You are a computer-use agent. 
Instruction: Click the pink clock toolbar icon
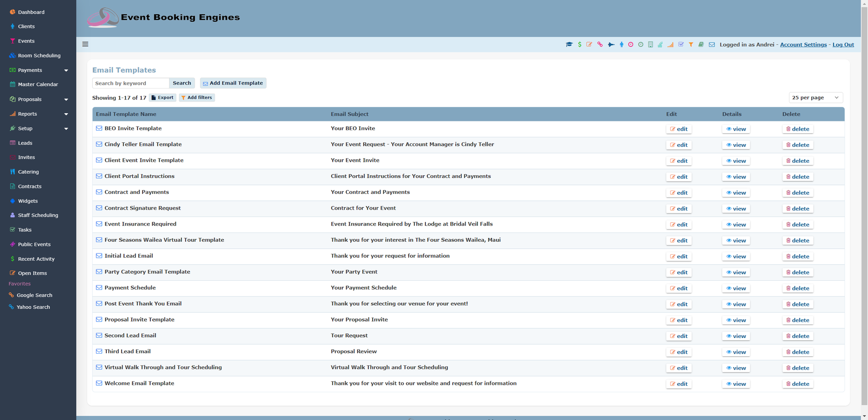click(x=631, y=44)
